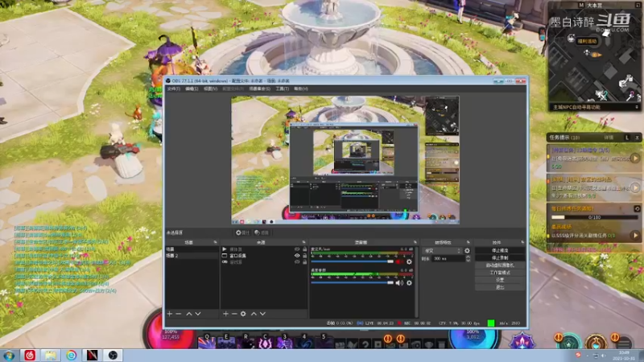644x362 pixels.
Task: Add a new scene with the plus icon
Action: coord(170,314)
